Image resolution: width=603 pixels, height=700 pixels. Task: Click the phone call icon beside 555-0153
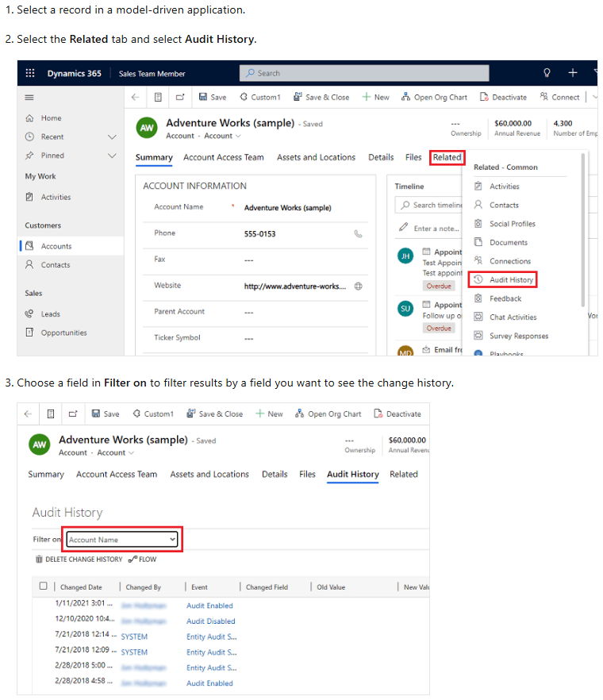[x=358, y=234]
